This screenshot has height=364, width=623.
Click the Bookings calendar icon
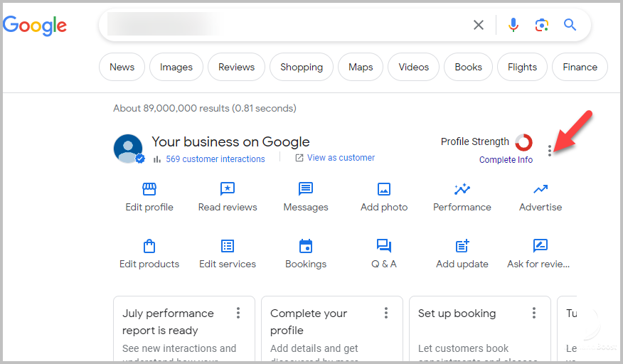click(306, 246)
